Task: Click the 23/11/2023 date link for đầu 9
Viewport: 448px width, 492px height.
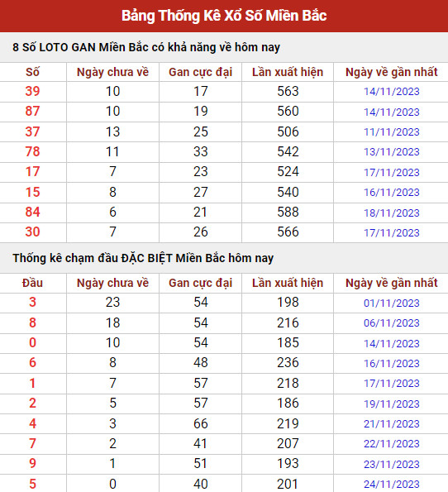Action: click(x=391, y=464)
